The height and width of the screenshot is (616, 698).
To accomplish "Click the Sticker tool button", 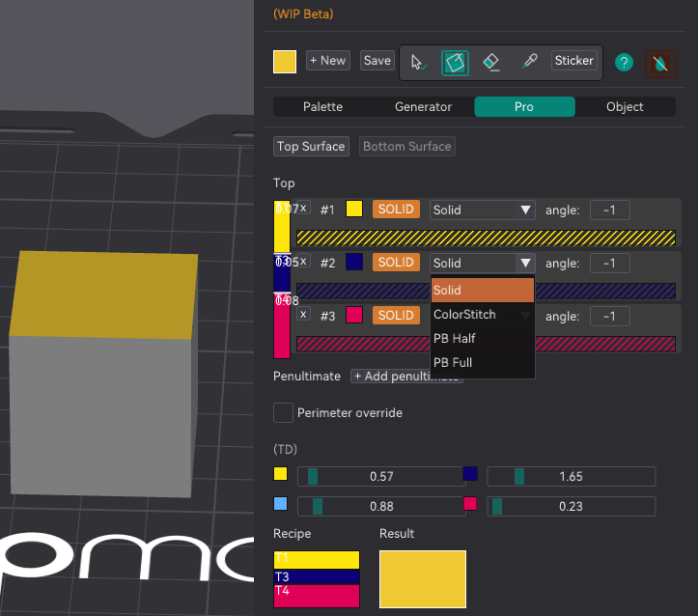I will point(573,61).
